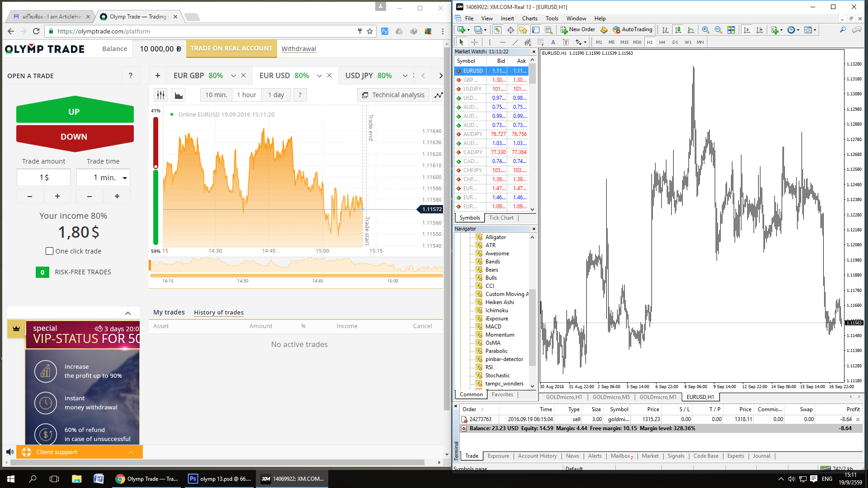This screenshot has width=868, height=488.
Task: Set Olymp chart range to 1 day
Action: coord(276,95)
